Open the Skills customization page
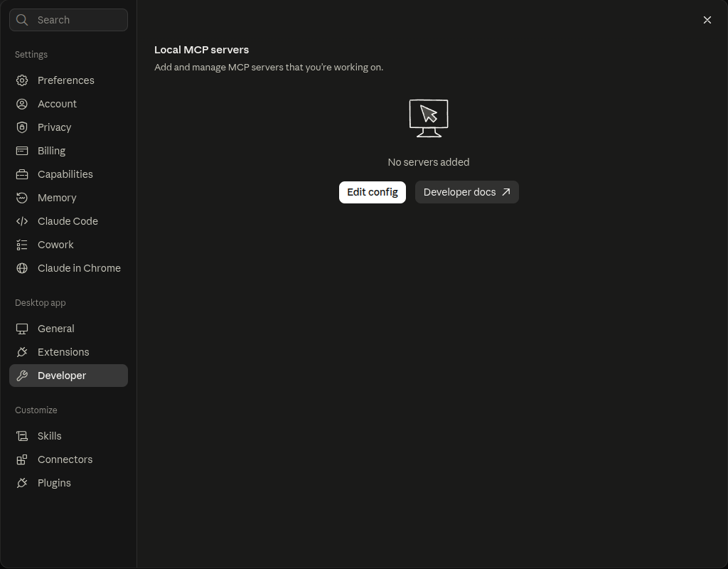728x569 pixels. [x=69, y=436]
